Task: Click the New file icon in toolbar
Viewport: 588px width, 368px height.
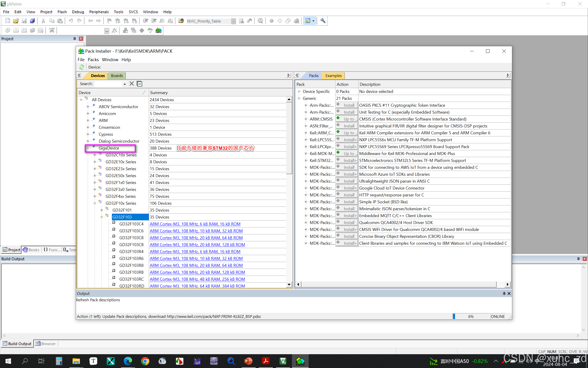Action: pos(8,21)
